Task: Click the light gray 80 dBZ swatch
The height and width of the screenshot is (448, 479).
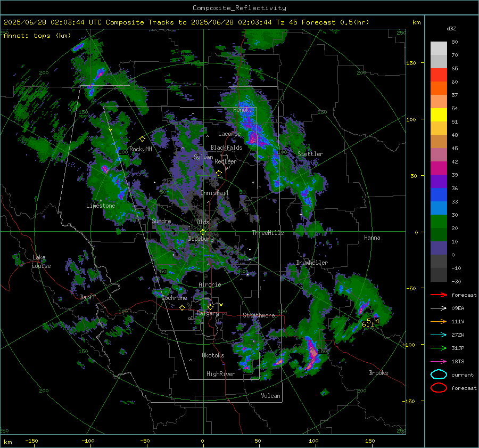Action: point(439,48)
